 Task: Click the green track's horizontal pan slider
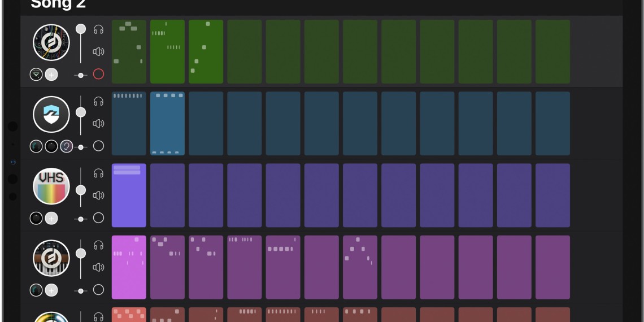coord(80,75)
